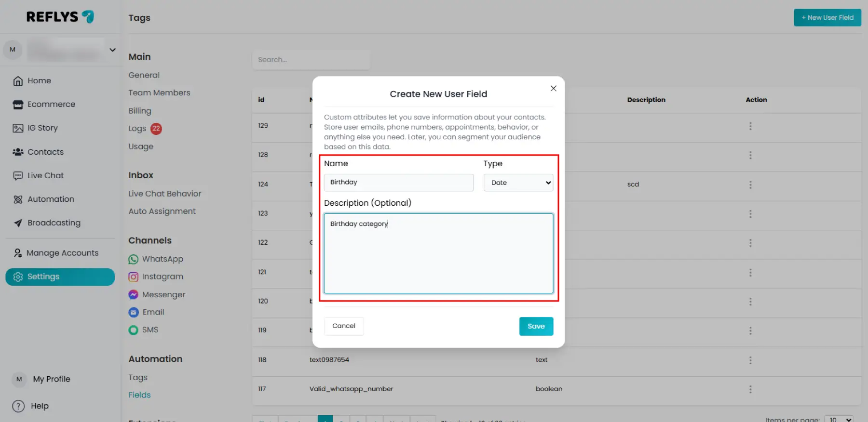Save the new user field
The width and height of the screenshot is (868, 422).
click(x=536, y=326)
